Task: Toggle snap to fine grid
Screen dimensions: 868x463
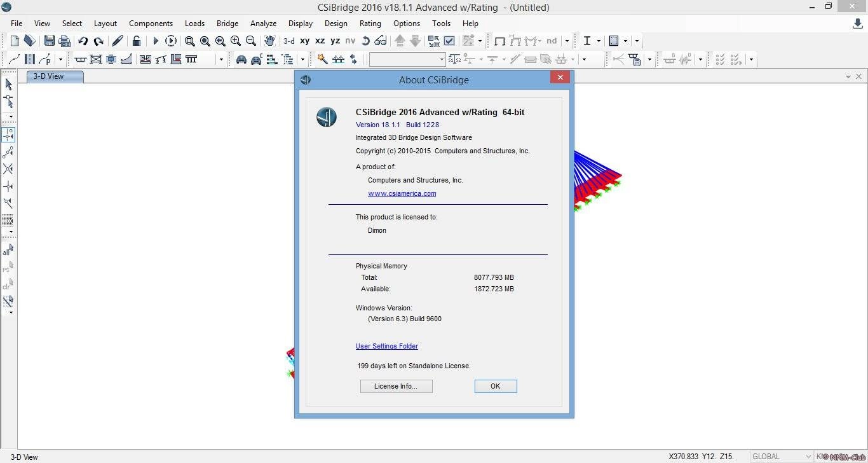Action: (8, 221)
